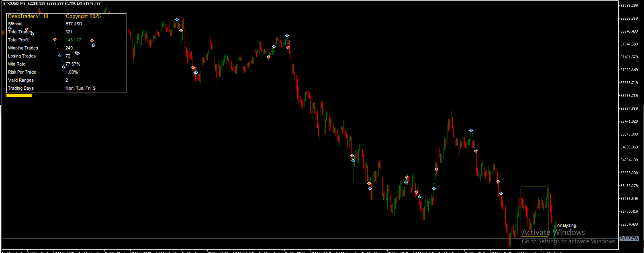Screen dimensions: 644x253
Task: Click the DeepTrader v1.19 panel title
Action: 28,16
